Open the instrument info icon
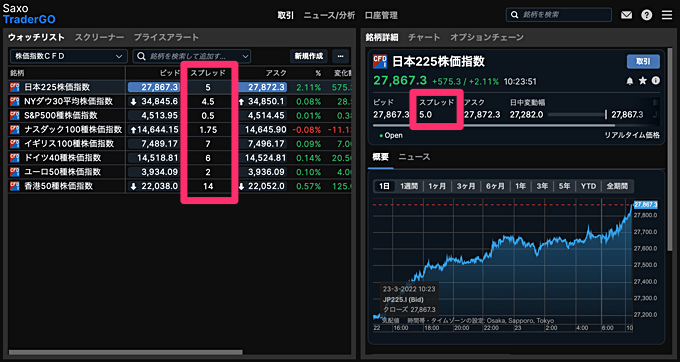Viewport: 680px width, 362px height. [x=656, y=81]
